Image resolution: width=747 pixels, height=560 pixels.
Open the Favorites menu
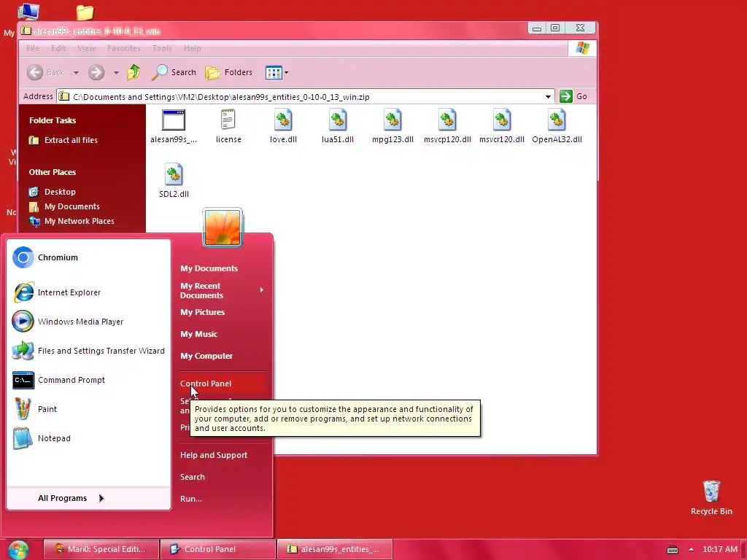click(x=124, y=48)
